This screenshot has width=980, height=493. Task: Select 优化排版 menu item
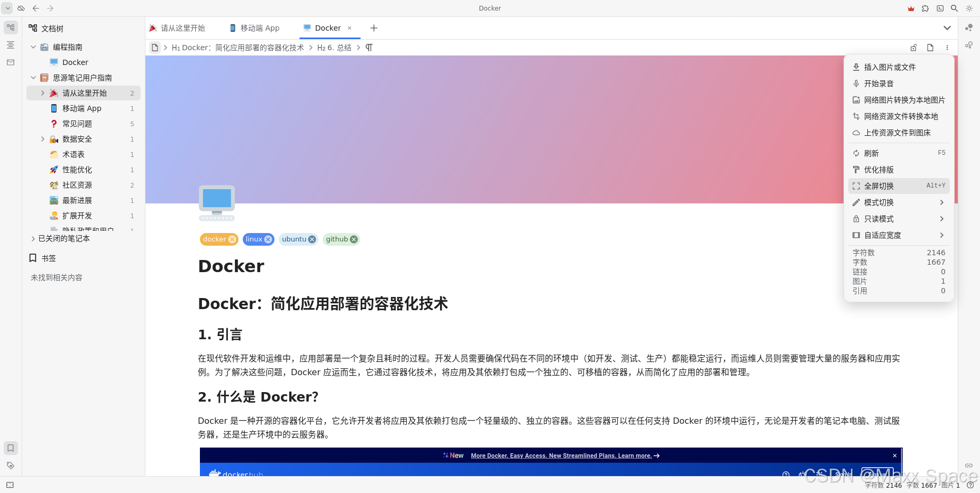point(899,170)
